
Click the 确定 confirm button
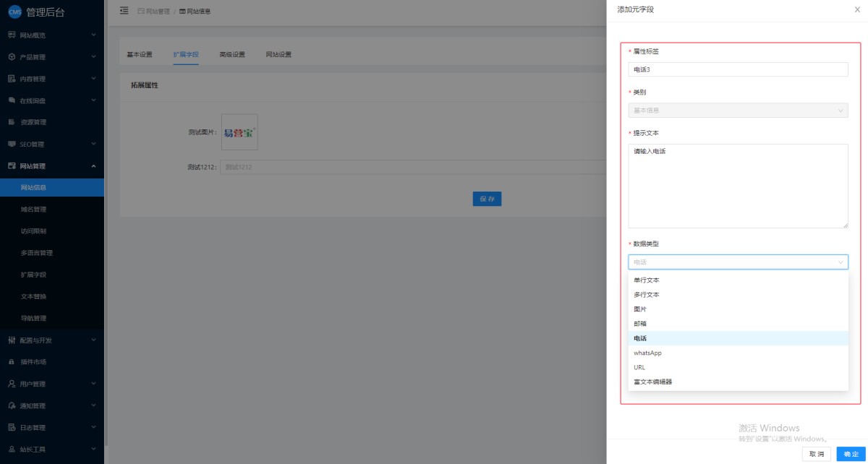(851, 454)
